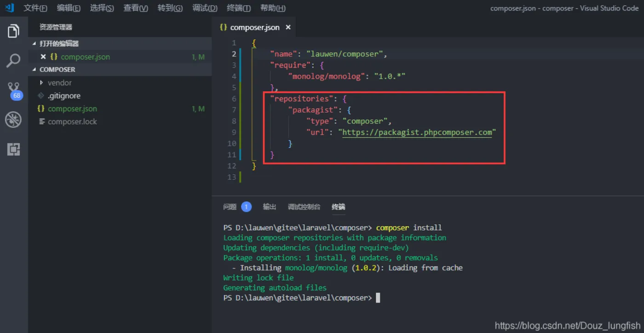Switch to the 终端 panel tab

[339, 207]
